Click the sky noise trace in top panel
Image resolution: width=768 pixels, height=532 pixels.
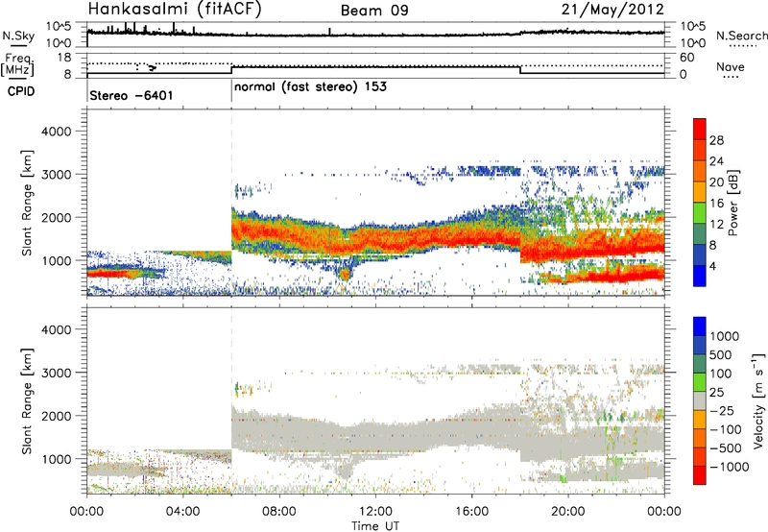375,35
